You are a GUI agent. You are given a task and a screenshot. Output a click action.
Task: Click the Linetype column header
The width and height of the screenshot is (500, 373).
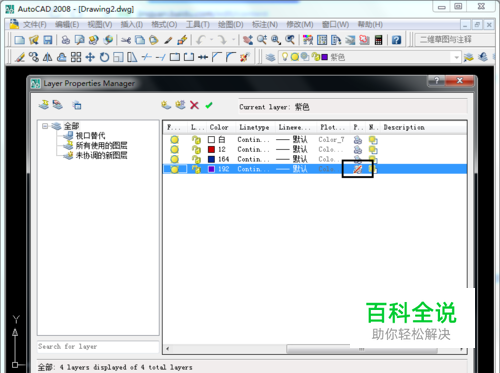click(255, 127)
